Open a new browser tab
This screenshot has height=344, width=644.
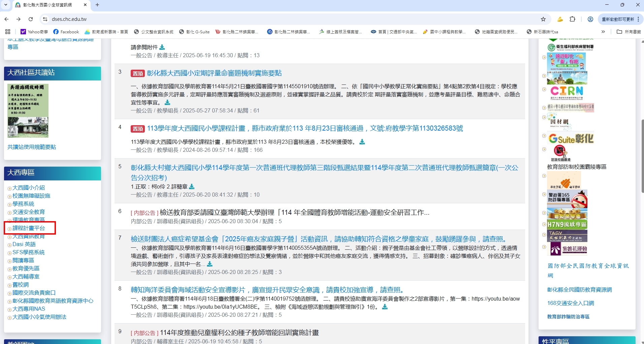[97, 5]
